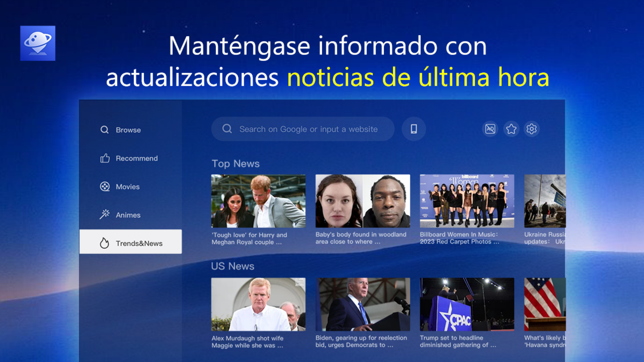
Task: Click Alex Murdaugh shot wife Maggie headline
Action: (x=248, y=342)
